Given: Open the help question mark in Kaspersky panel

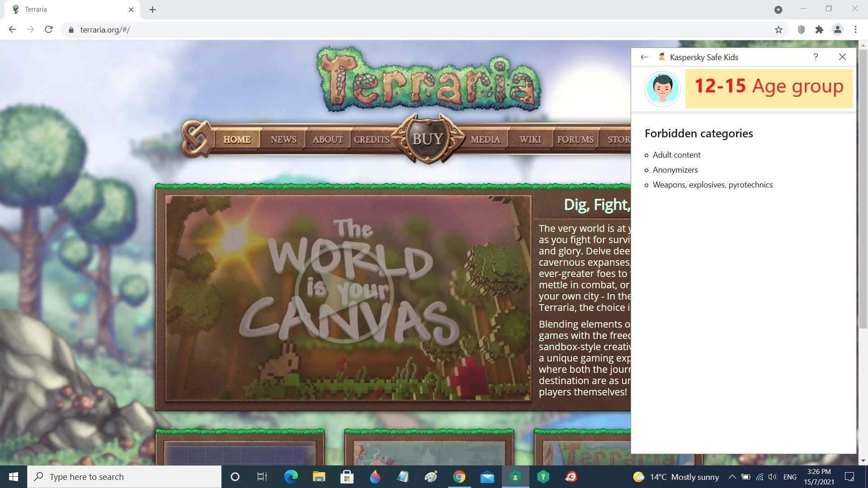Looking at the screenshot, I should coord(816,57).
